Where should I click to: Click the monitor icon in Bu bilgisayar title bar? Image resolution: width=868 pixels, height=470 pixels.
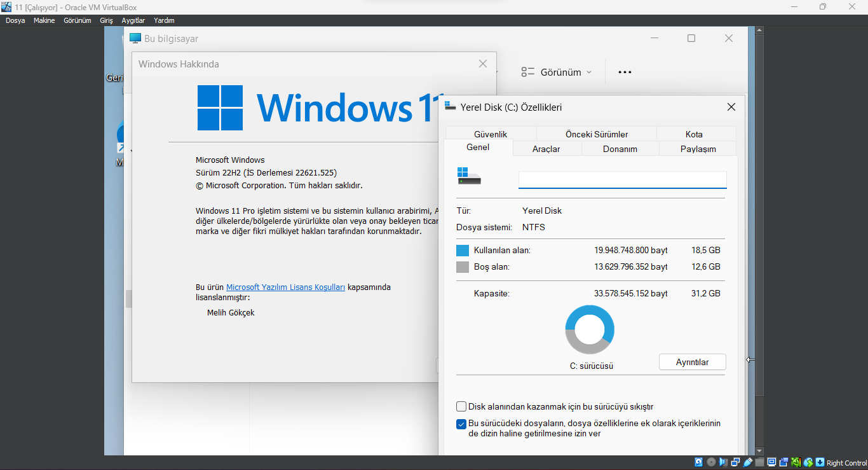135,38
